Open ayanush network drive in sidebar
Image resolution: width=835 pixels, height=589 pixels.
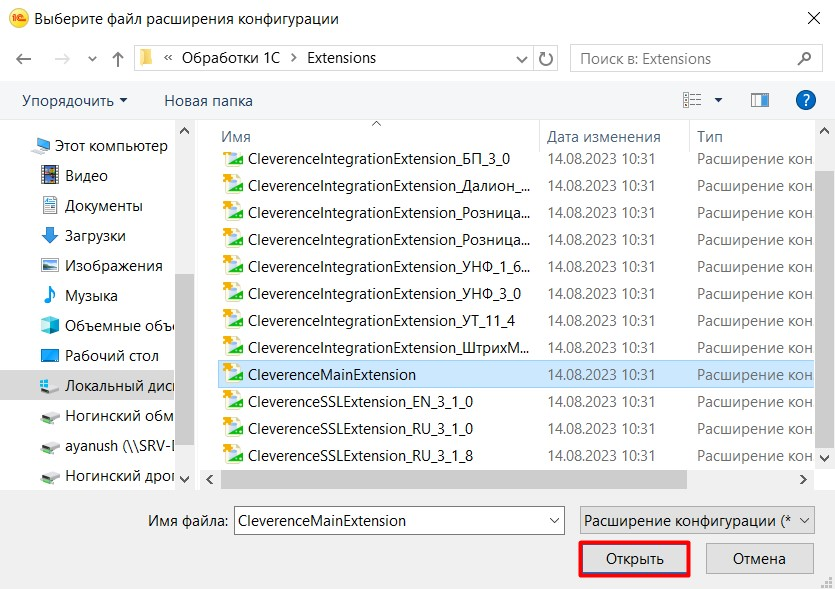pyautogui.click(x=107, y=446)
